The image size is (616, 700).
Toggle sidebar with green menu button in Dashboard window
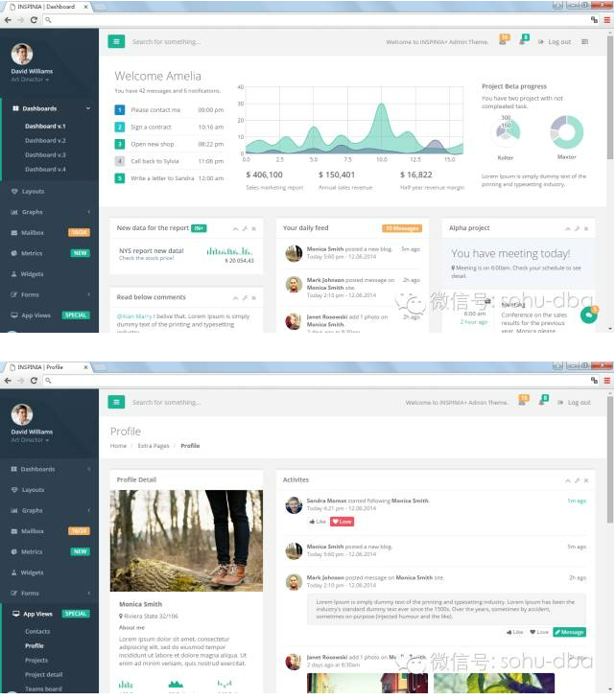point(116,41)
